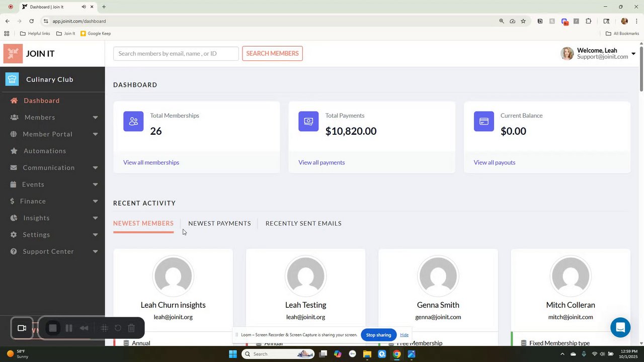Expand the Finance menu arrow
644x362 pixels.
point(95,201)
